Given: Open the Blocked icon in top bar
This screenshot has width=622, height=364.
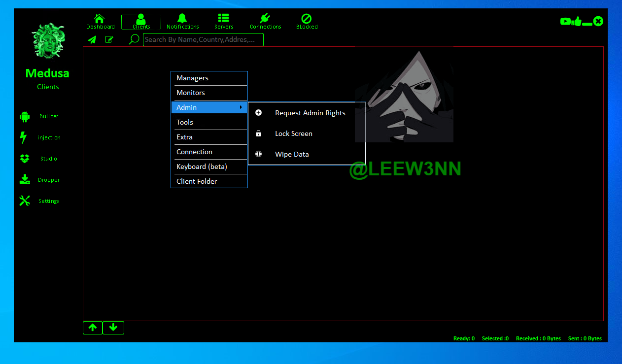Looking at the screenshot, I should coord(306,19).
